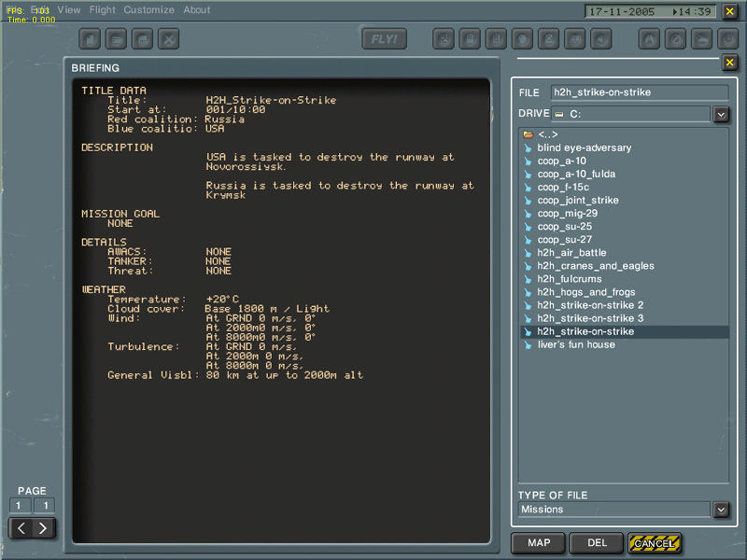747x560 pixels.
Task: Click the disc toolbar icon
Action: coord(548,39)
